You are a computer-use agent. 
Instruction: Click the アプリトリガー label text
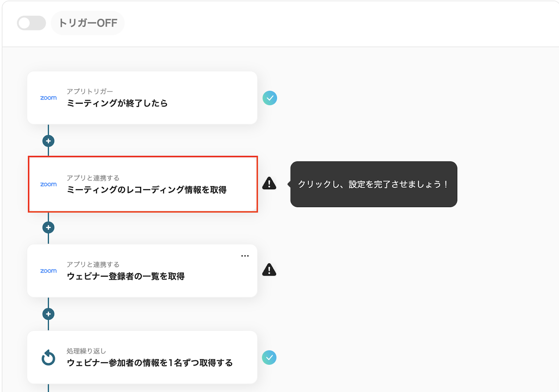90,91
